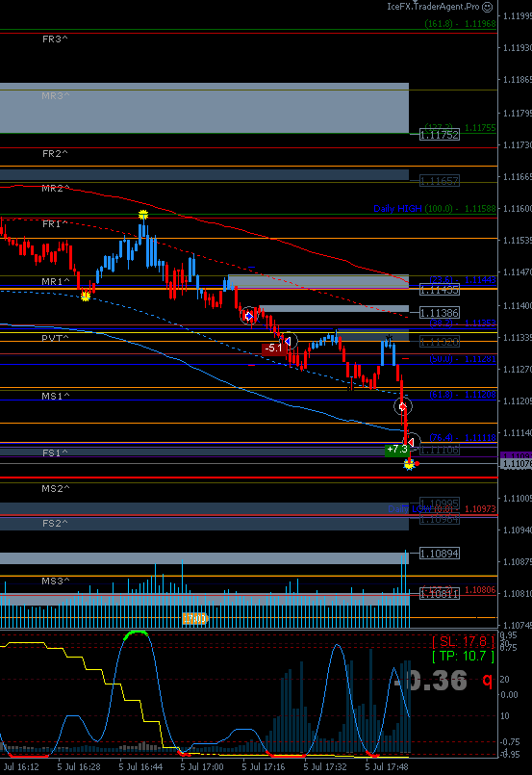
Task: Click the red q symbol in indicator panel
Action: point(488,681)
